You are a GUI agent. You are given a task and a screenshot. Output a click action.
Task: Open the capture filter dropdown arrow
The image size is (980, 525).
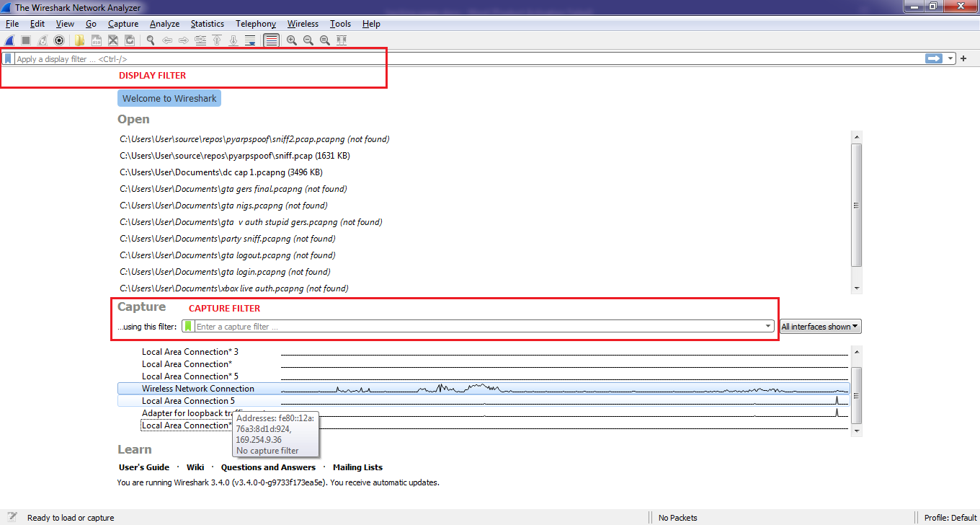pyautogui.click(x=768, y=327)
